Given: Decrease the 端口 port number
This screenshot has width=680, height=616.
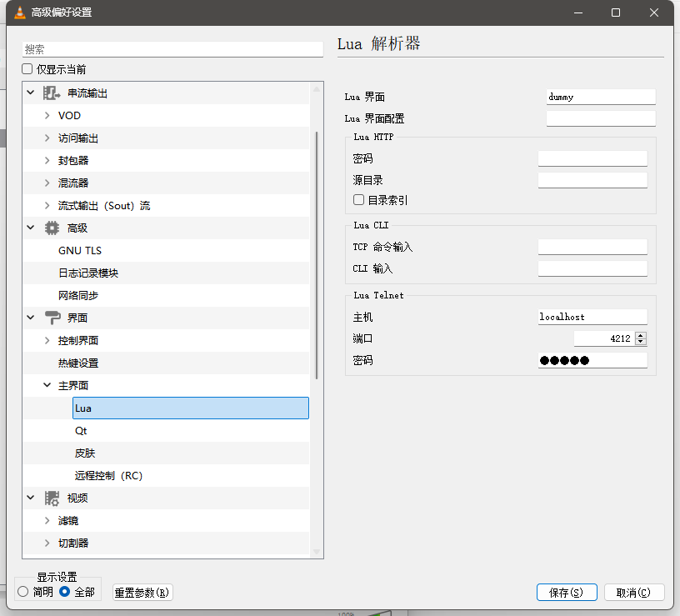Looking at the screenshot, I should 641,342.
